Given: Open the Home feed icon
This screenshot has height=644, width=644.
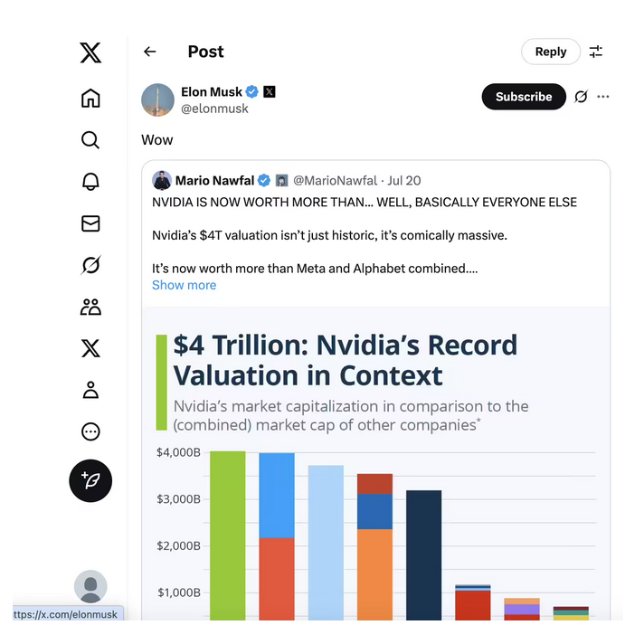Looking at the screenshot, I should pyautogui.click(x=90, y=98).
